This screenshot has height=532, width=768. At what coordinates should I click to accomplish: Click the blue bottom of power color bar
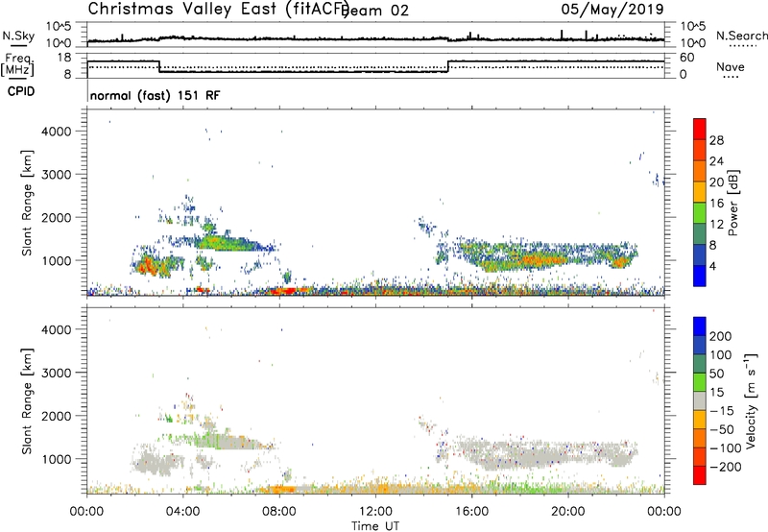click(x=700, y=276)
